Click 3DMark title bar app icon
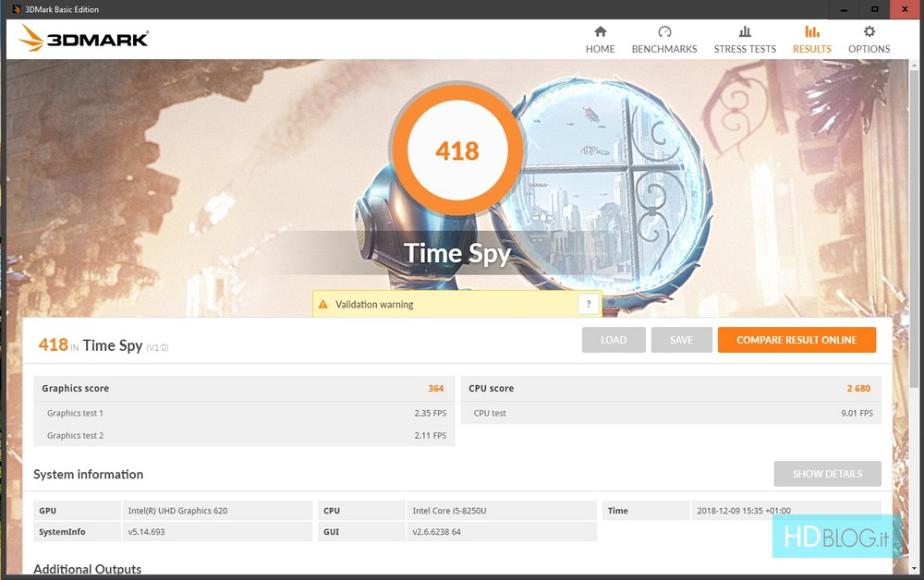 16,9
